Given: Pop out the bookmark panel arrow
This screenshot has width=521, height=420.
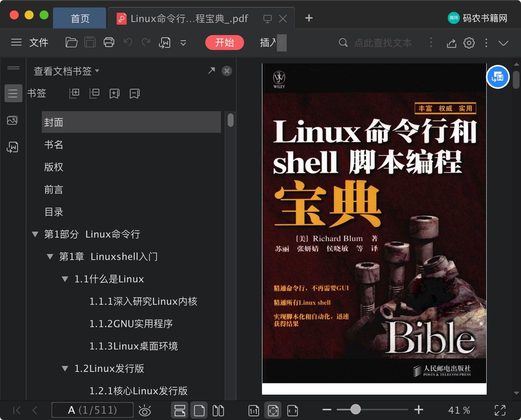Looking at the screenshot, I should tap(212, 70).
